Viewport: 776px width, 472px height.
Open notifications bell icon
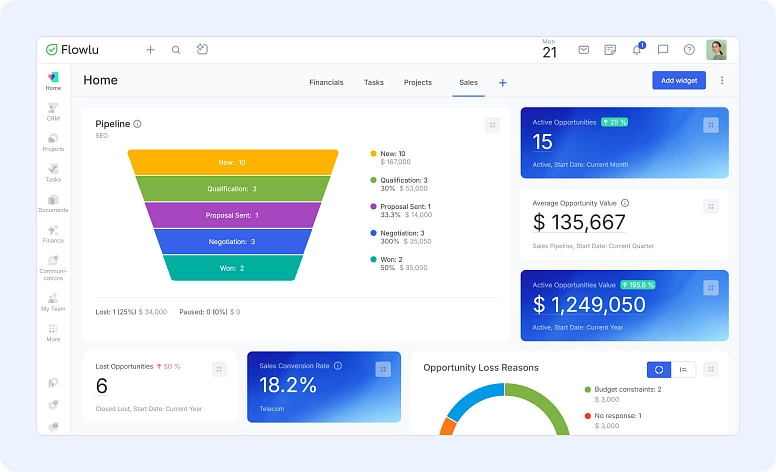[637, 49]
